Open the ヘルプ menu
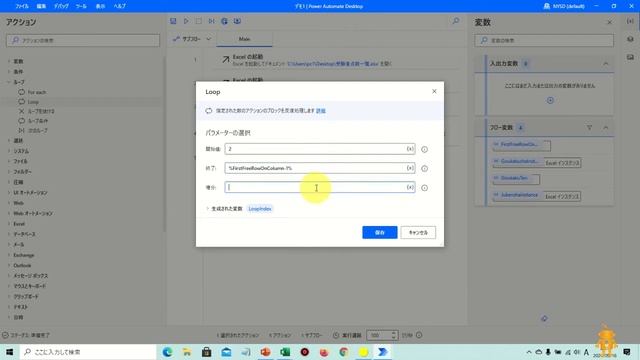This screenshot has height=360, width=640. coord(120,6)
